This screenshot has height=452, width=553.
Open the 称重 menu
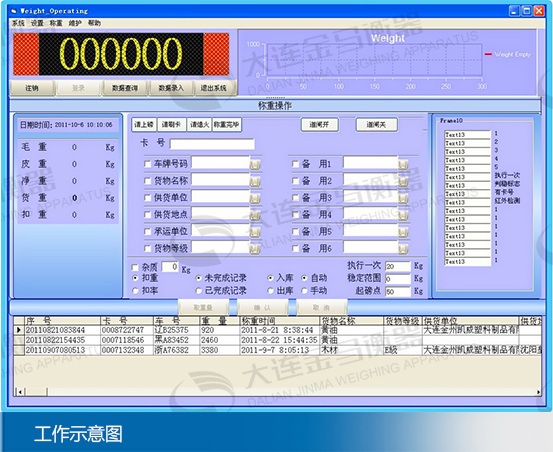[x=56, y=23]
